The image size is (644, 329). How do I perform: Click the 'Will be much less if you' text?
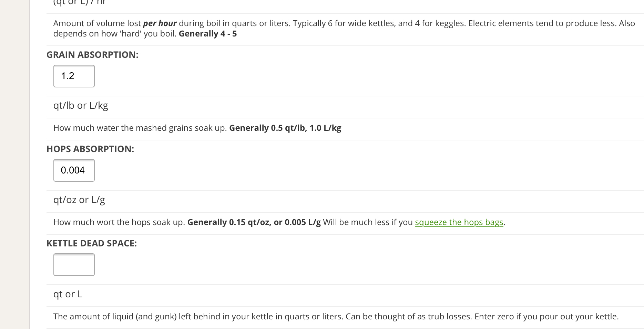[368, 222]
